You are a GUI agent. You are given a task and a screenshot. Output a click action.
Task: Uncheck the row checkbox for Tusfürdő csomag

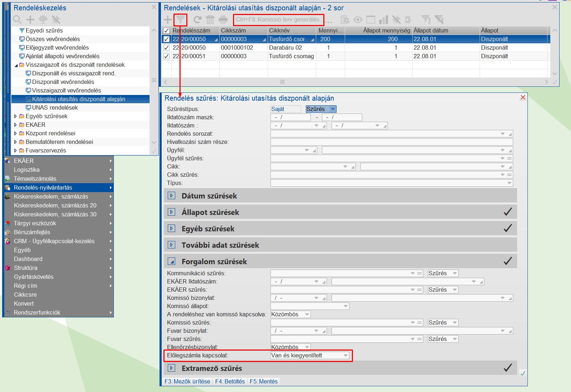[x=166, y=56]
